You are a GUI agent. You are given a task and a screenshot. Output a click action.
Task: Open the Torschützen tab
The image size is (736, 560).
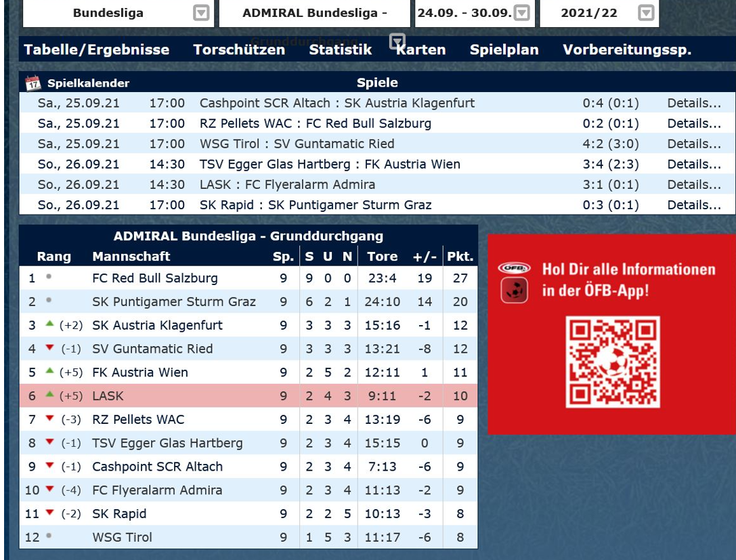pos(239,49)
